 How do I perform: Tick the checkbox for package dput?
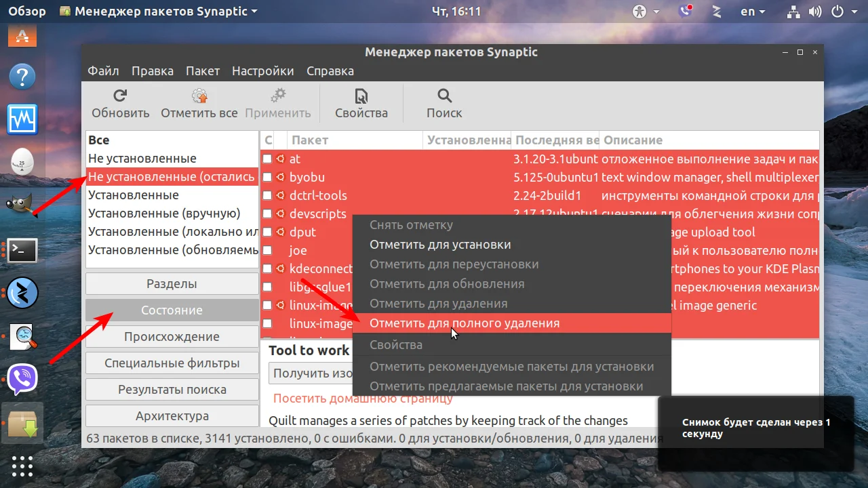[x=267, y=232]
